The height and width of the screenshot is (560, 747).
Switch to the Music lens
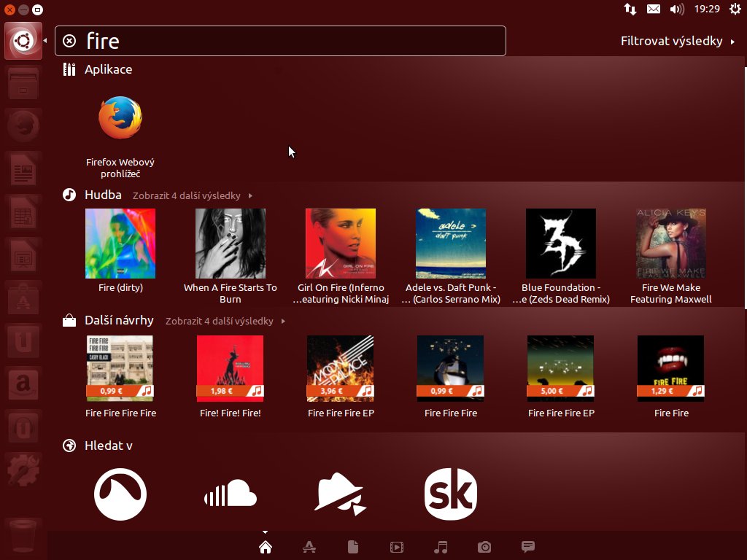441,547
